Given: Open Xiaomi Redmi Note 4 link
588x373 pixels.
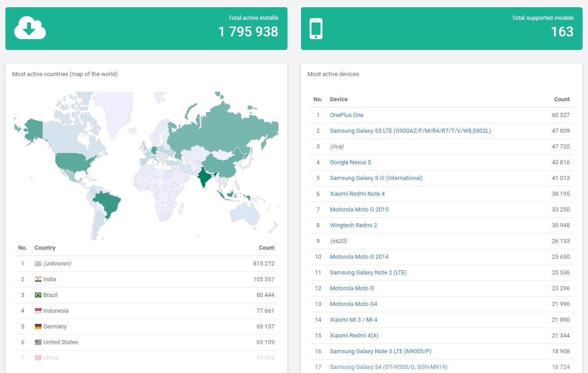Looking at the screenshot, I should click(357, 194).
